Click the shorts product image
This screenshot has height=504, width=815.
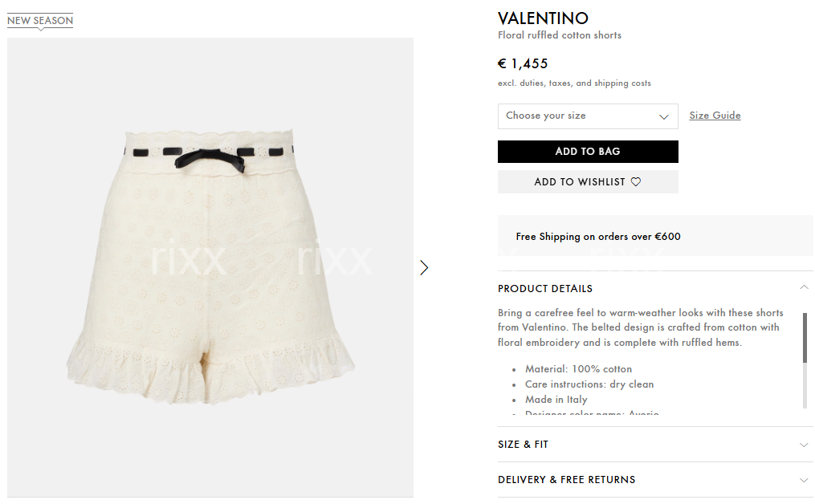point(210,267)
